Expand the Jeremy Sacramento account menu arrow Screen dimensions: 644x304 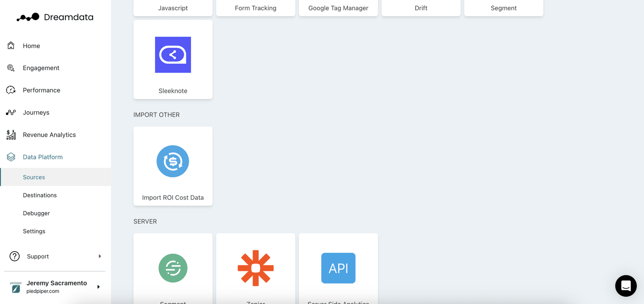[x=98, y=287]
